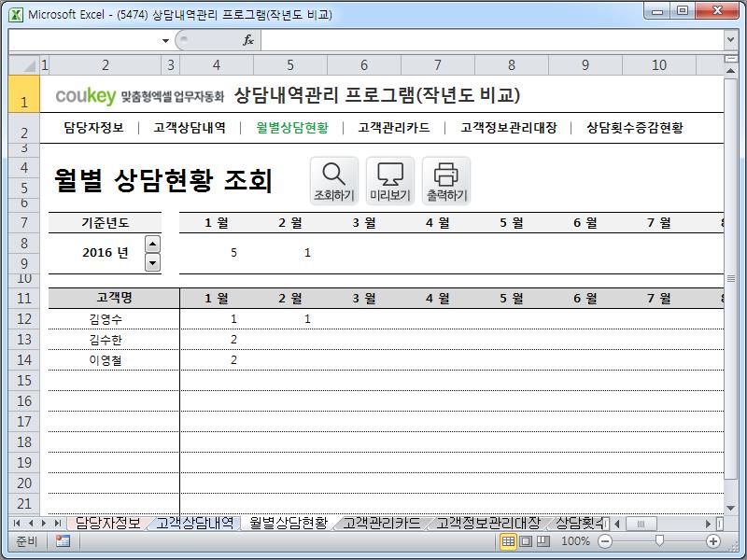
Task: Switch to Page Break Preview view
Action: 543,541
